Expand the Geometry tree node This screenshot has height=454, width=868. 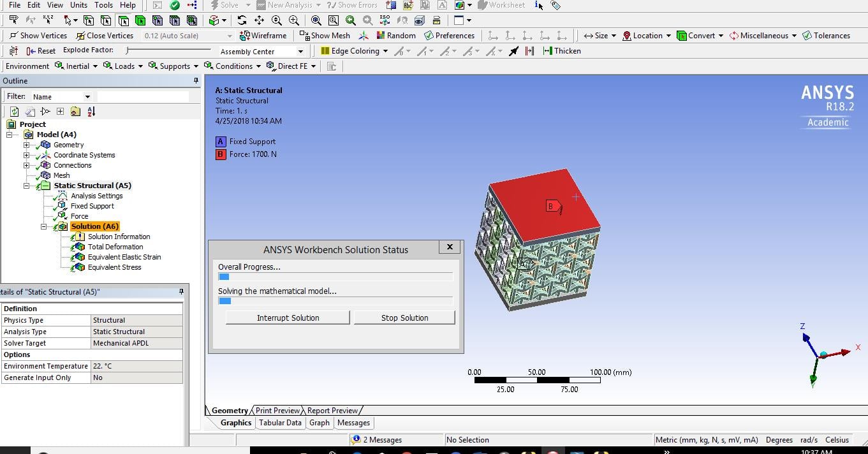[x=26, y=145]
